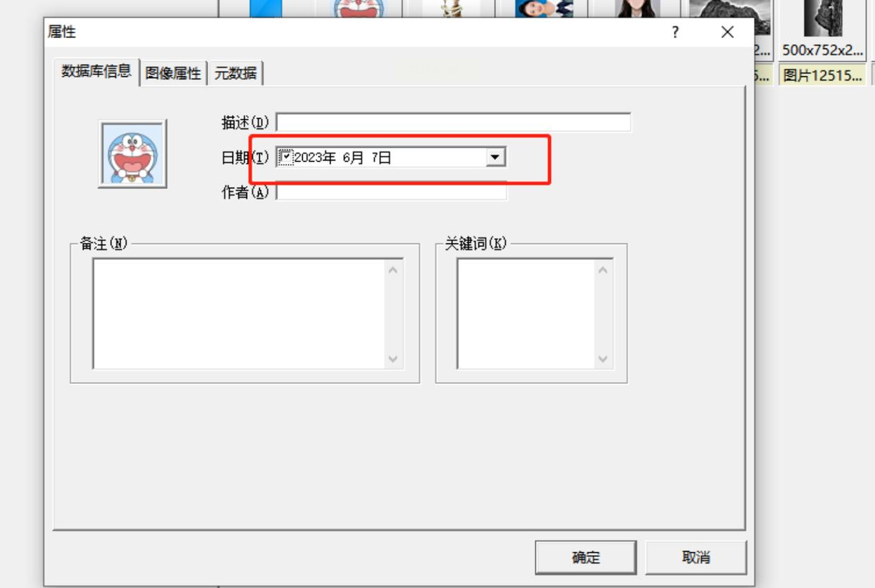Select the 图片12515 thumbnail label
The width and height of the screenshot is (875, 588).
tap(822, 75)
